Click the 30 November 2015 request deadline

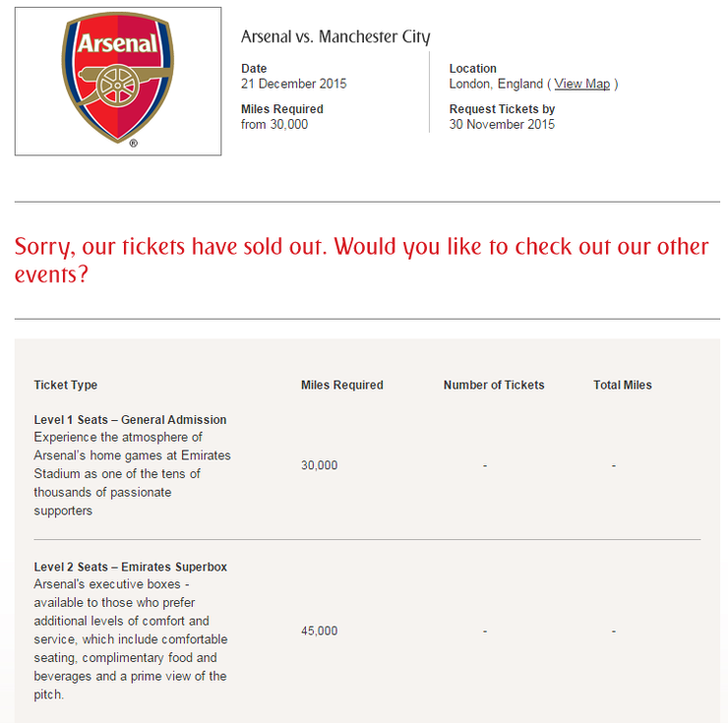tap(502, 125)
